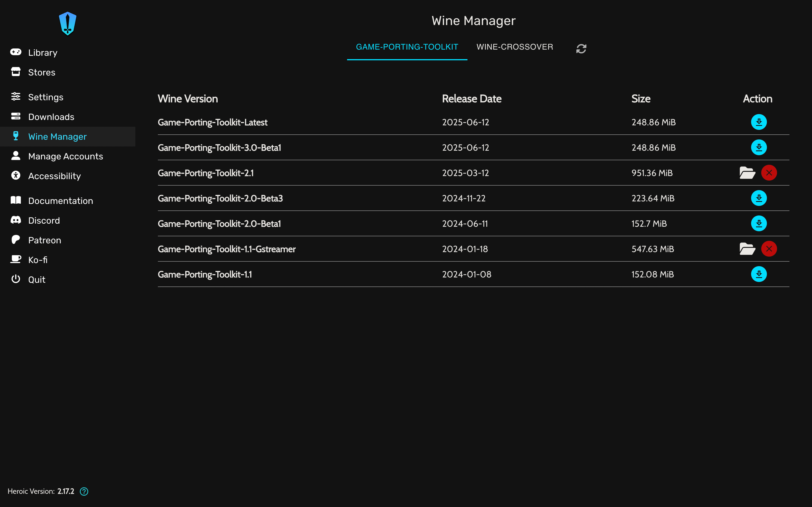Image resolution: width=812 pixels, height=507 pixels.
Task: Open the Documentation page
Action: 60,201
